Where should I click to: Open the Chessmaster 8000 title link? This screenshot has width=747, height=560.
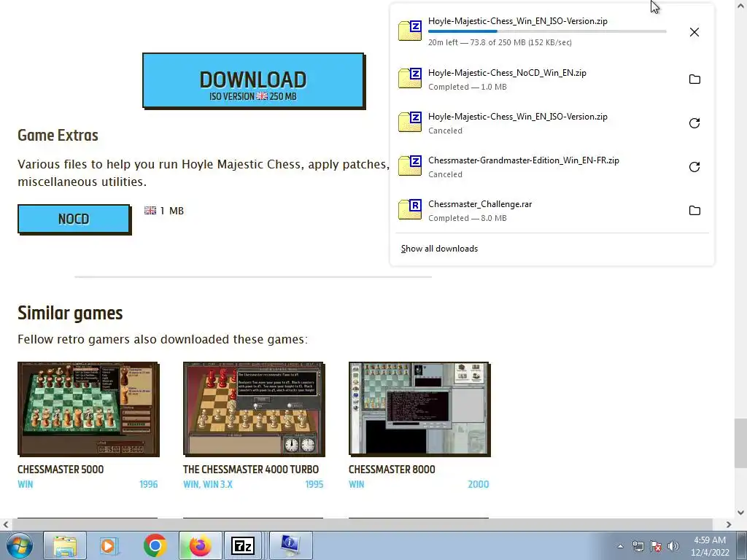coord(392,470)
